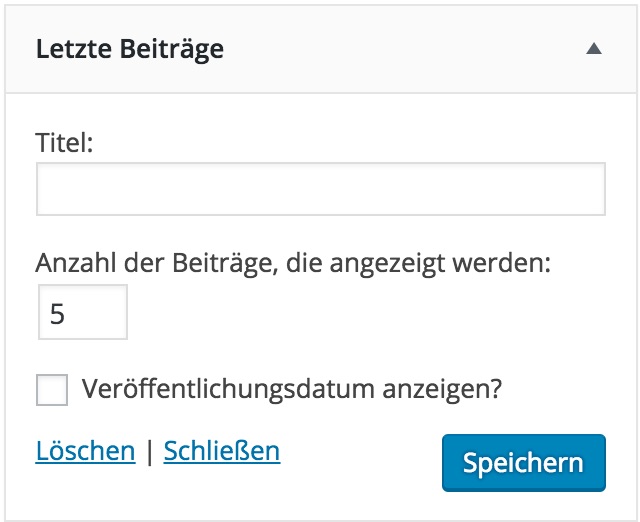Collapse the Letzte Beiträge widget arrow
Screen dimensions: 640x522
pyautogui.click(x=594, y=48)
